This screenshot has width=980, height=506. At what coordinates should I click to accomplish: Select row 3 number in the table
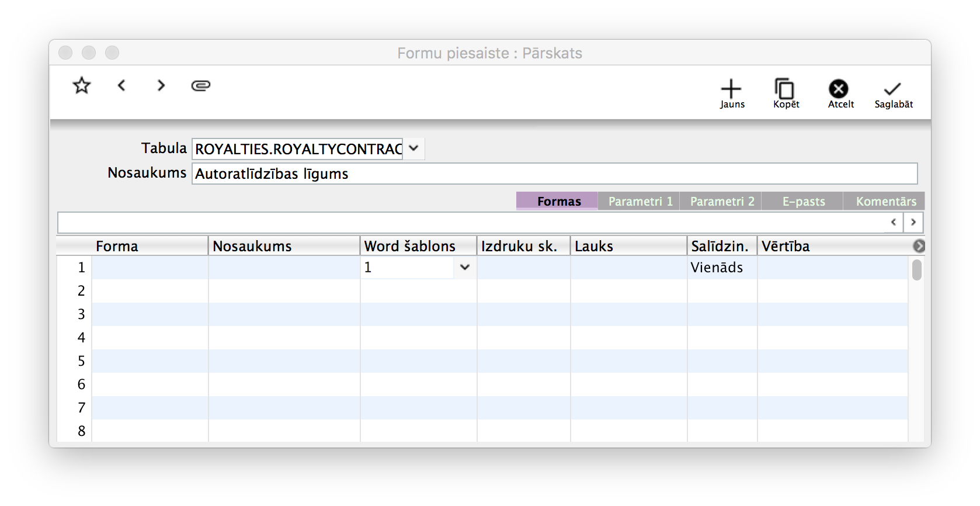pos(81,314)
